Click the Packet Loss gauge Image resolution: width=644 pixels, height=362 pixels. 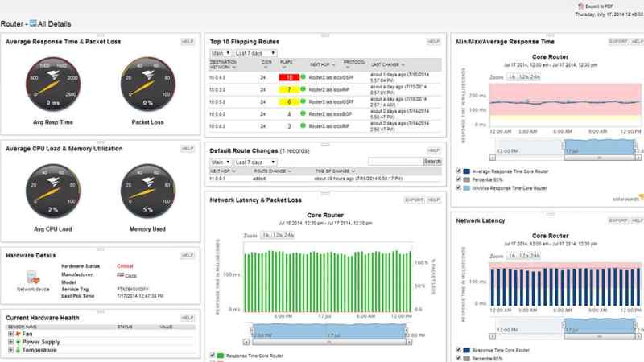pos(148,84)
